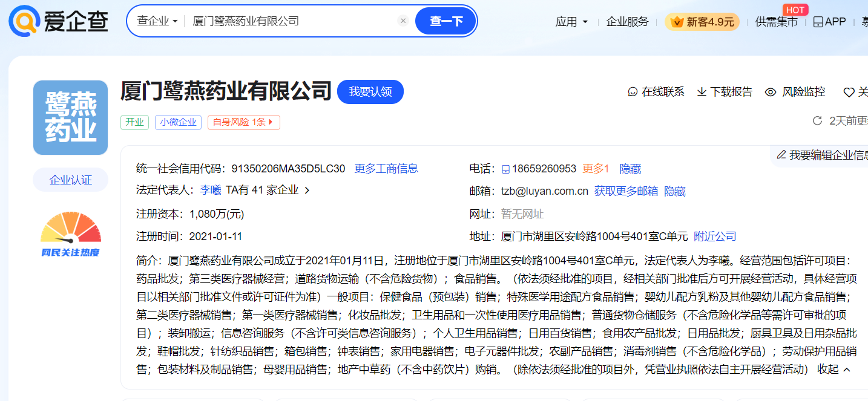
Task: Click the HOT badge above 供需集市
Action: tap(795, 10)
